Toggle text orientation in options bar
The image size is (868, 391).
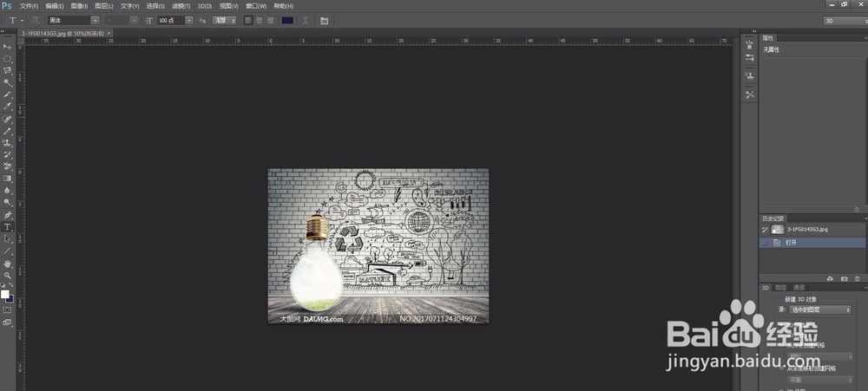point(36,21)
